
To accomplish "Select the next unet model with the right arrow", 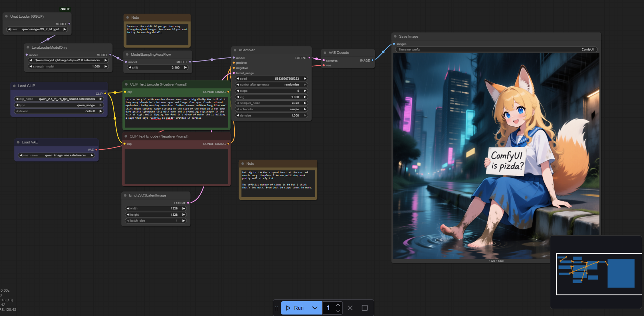I will (65, 29).
